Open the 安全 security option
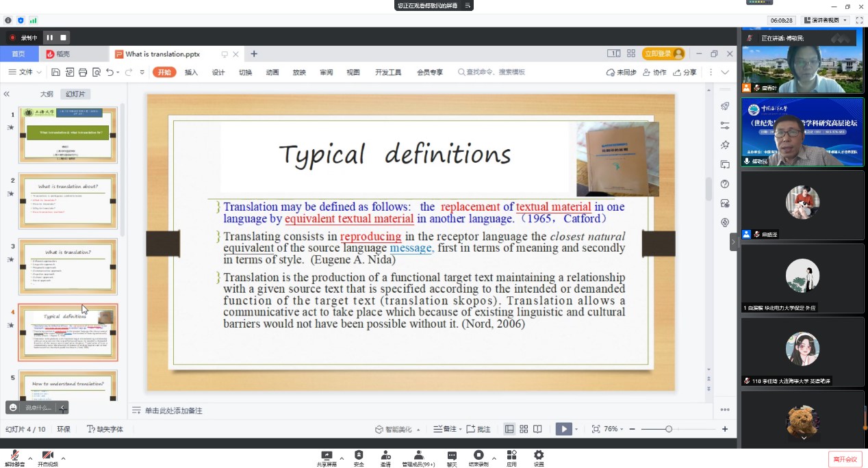This screenshot has width=868, height=468. [x=359, y=458]
